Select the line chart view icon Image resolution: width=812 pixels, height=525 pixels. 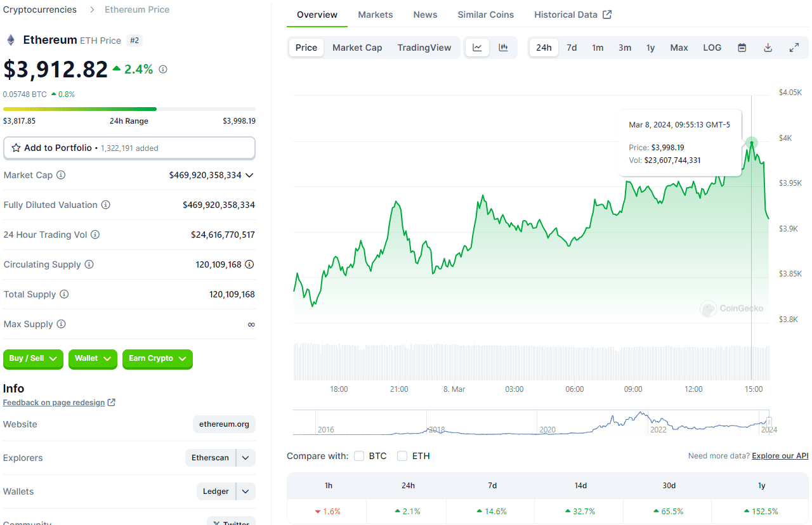[478, 48]
